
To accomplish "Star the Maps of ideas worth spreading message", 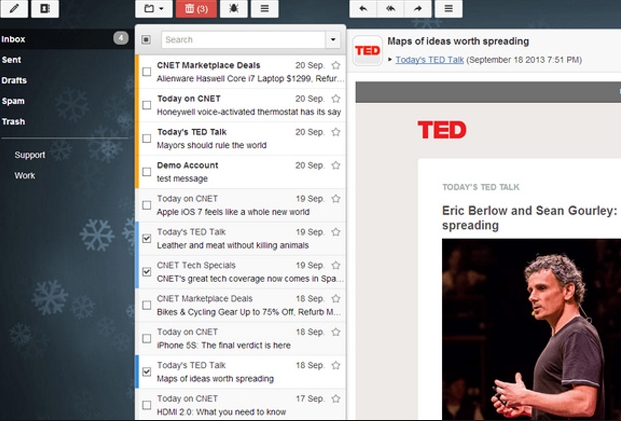I will (336, 365).
